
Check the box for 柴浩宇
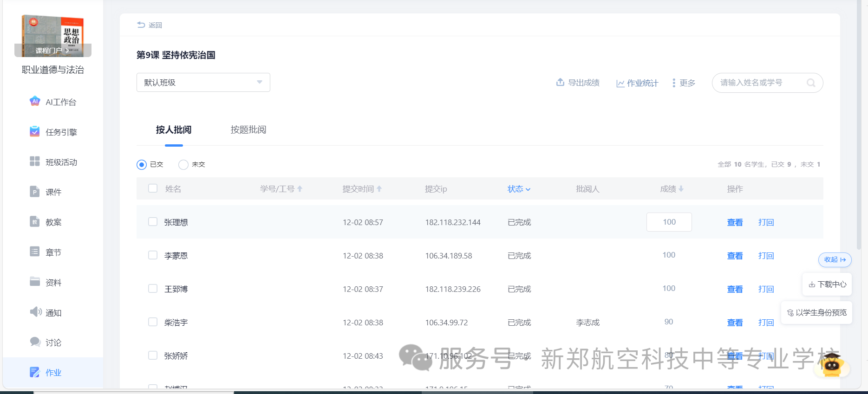click(153, 322)
